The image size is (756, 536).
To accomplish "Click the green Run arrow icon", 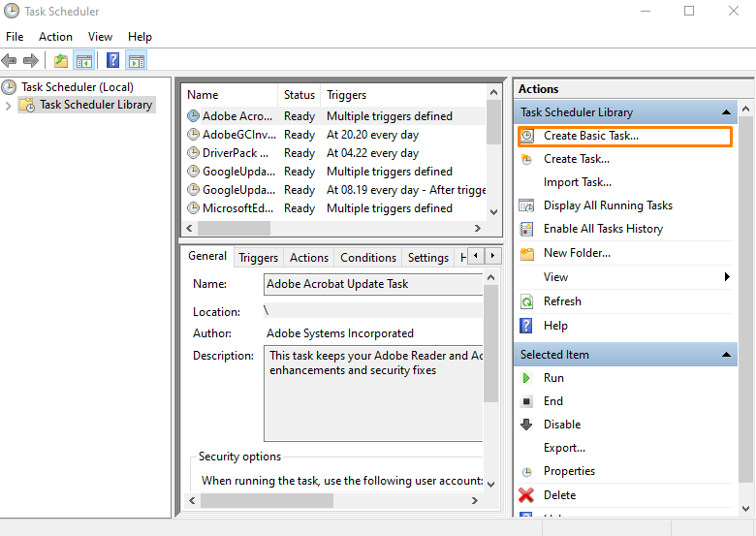I will pyautogui.click(x=526, y=378).
